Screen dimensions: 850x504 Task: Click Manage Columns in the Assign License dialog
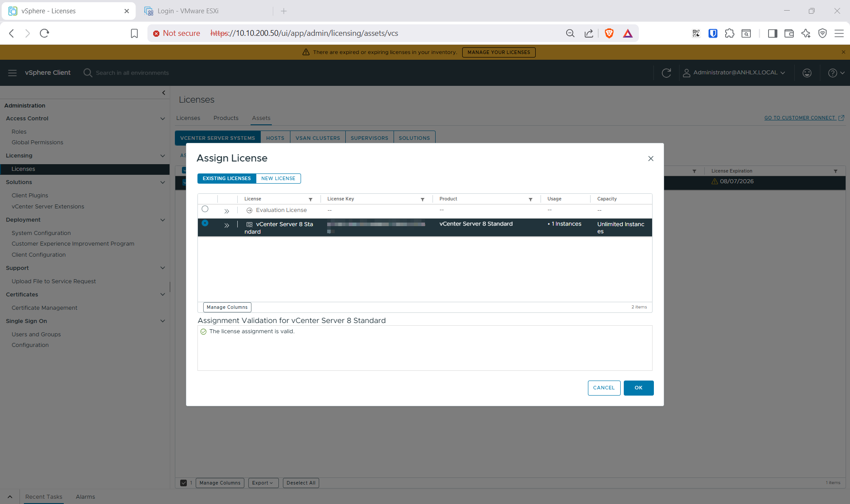pos(227,307)
